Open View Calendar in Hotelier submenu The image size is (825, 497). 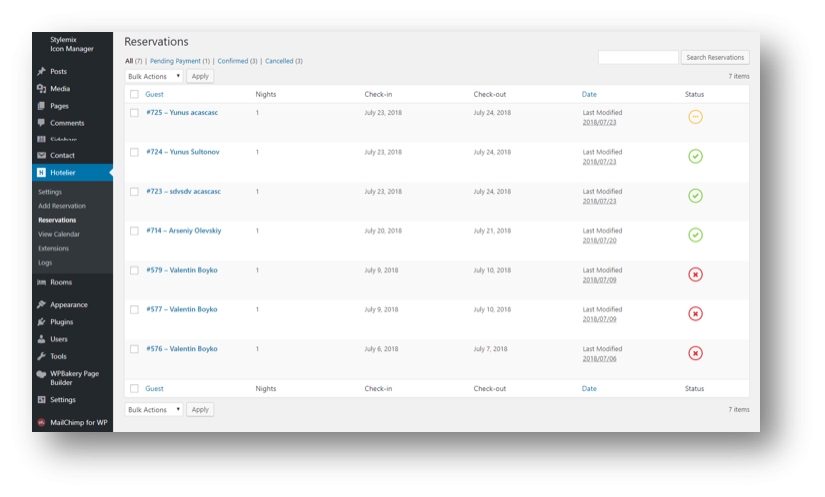click(59, 234)
